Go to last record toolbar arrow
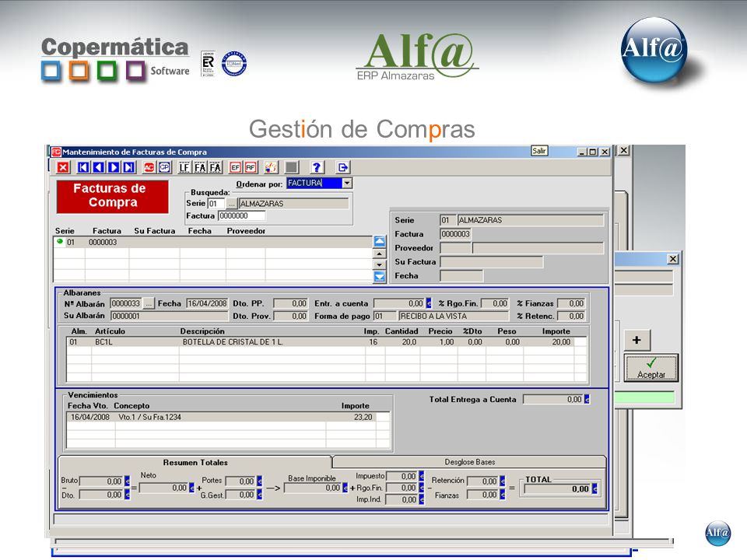Screen dimensions: 747x560 pyautogui.click(x=129, y=167)
